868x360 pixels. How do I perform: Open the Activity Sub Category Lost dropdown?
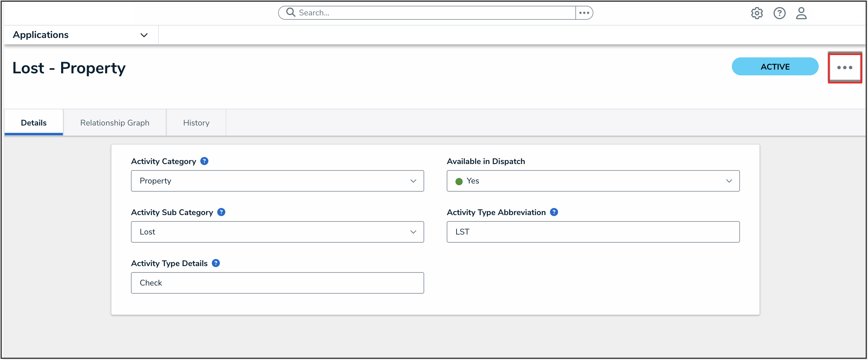277,232
